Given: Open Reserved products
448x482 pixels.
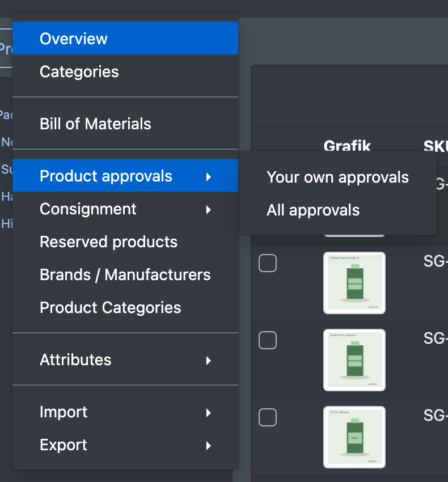Looking at the screenshot, I should (125, 242).
